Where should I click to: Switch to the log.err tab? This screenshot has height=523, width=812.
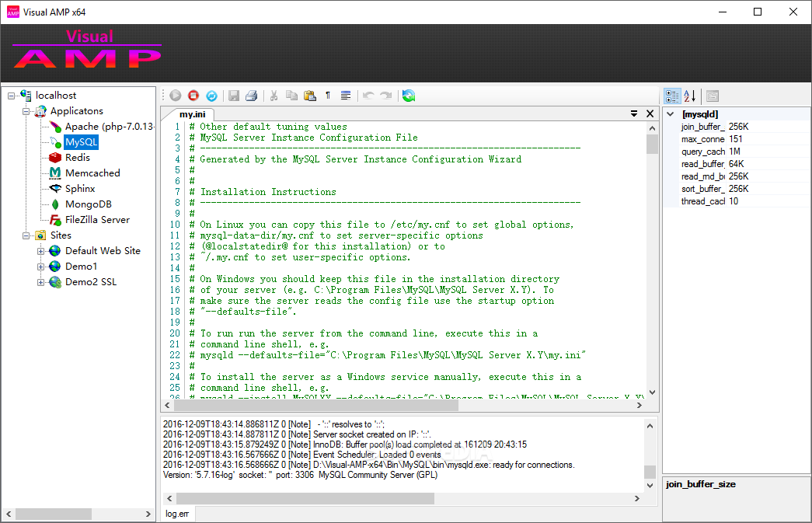[177, 514]
